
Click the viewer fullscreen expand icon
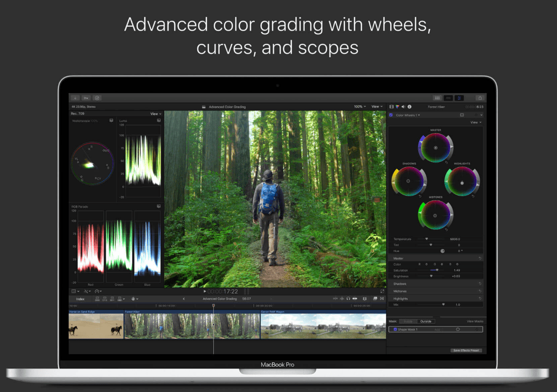pyautogui.click(x=382, y=291)
